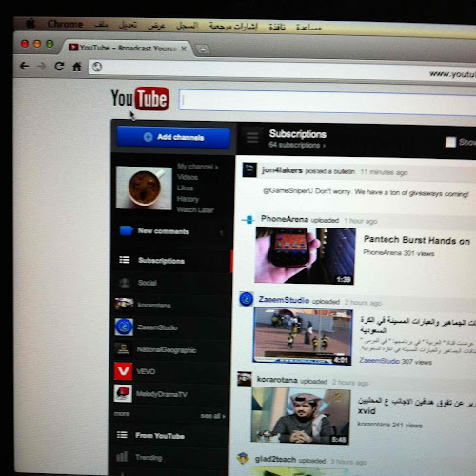476x476 pixels.
Task: Open the Apple menu
Action: pyautogui.click(x=30, y=24)
